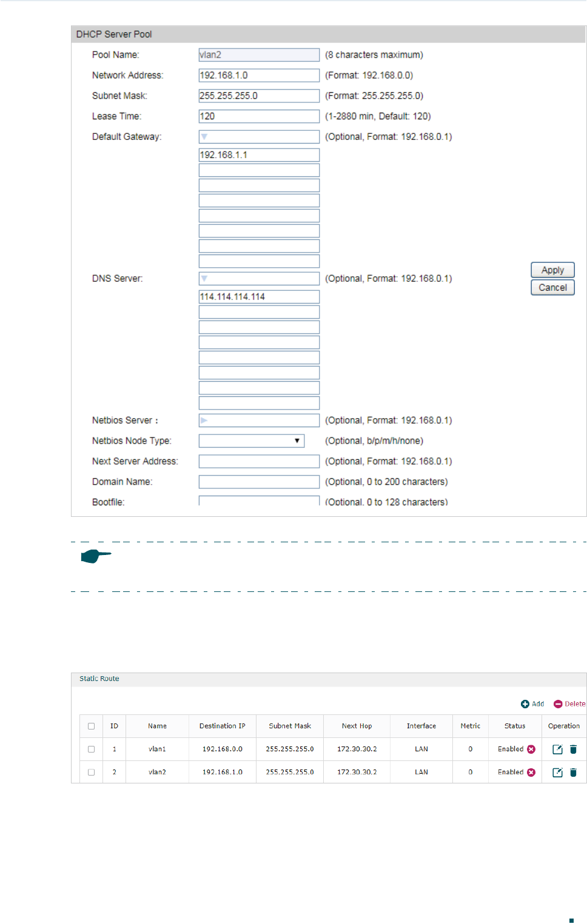Open the Netbios Node Type dropdown

pos(252,441)
